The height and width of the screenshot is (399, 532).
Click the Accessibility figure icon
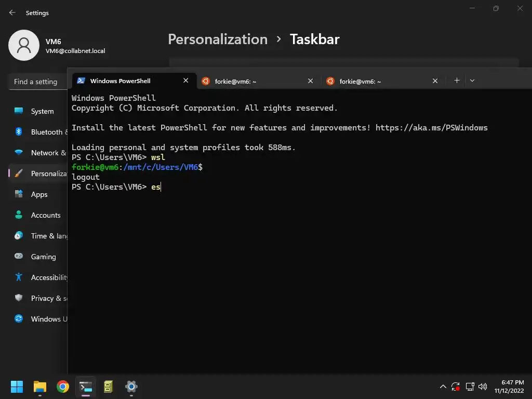click(19, 277)
